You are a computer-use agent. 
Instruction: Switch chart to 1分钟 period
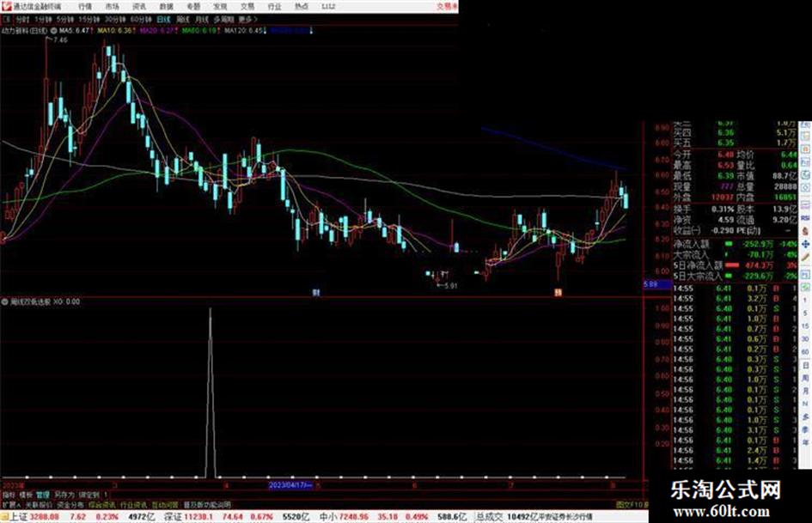pos(43,20)
